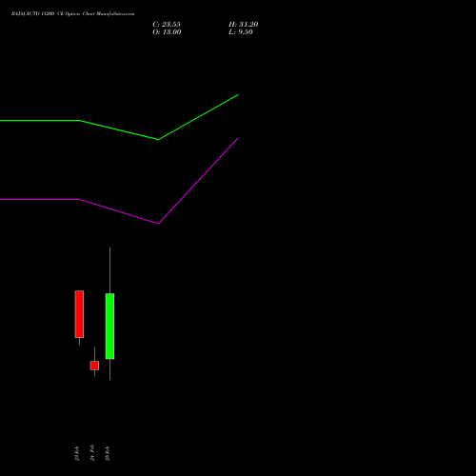Click the date label beneath the large red candlestick

(77, 453)
